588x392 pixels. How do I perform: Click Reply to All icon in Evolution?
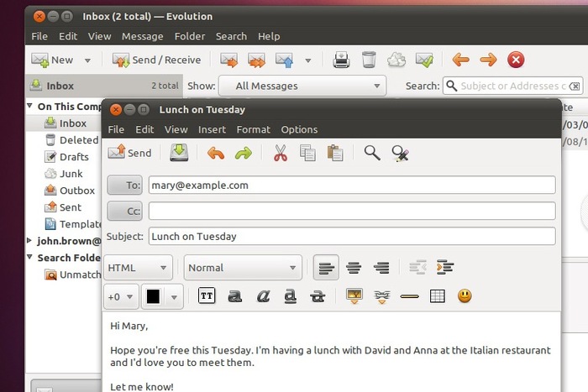point(256,60)
